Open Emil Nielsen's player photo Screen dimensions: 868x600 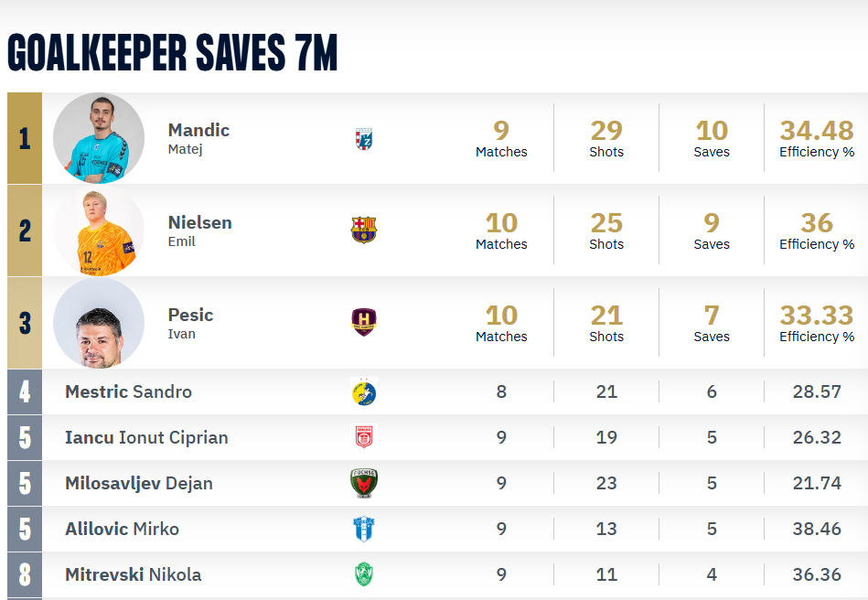[x=99, y=230]
